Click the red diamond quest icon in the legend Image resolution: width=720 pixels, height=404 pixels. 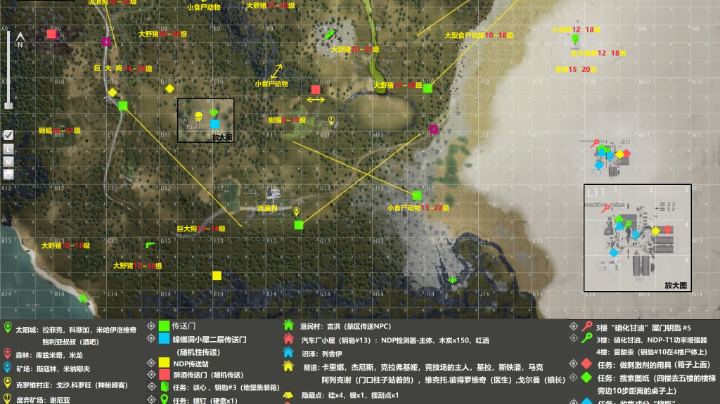click(x=586, y=364)
